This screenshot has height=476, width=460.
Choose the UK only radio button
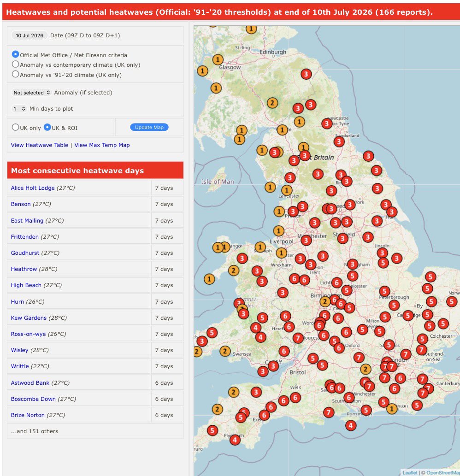click(16, 127)
